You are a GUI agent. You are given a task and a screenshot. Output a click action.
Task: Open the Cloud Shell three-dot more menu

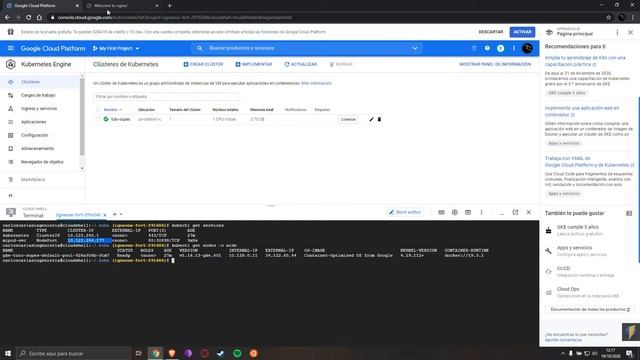481,212
